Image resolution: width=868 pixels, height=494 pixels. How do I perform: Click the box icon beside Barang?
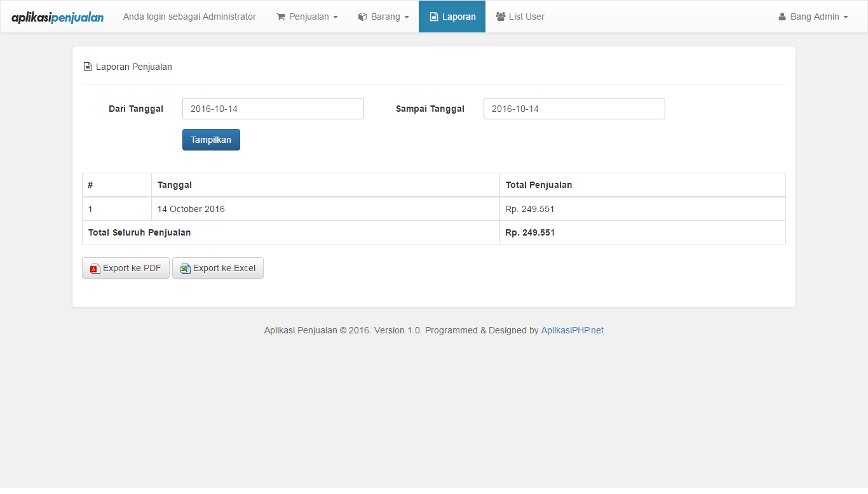362,17
